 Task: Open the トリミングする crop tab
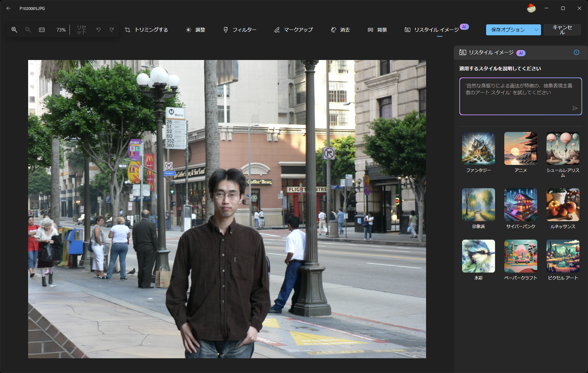click(146, 30)
